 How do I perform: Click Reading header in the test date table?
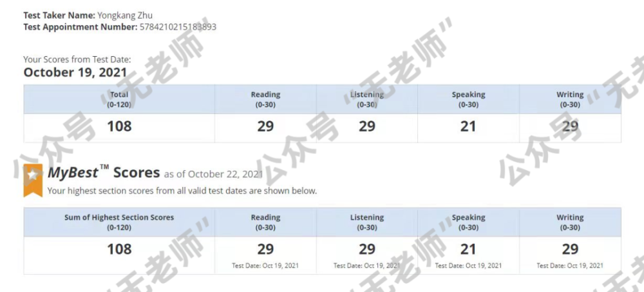[x=265, y=99]
